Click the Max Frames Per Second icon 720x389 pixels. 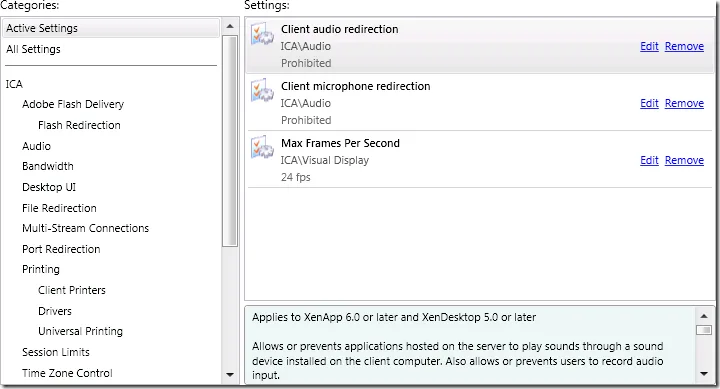pos(262,148)
